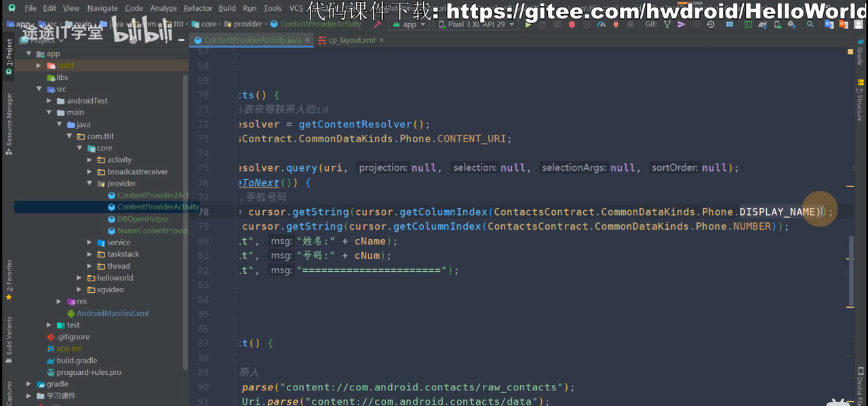The image size is (868, 406).
Task: Select the libs folder
Action: click(58, 77)
